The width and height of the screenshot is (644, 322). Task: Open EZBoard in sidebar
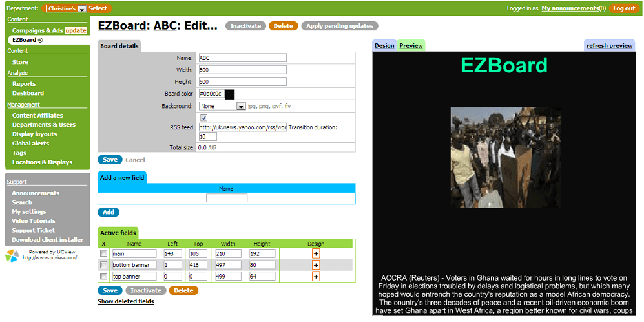click(x=28, y=40)
